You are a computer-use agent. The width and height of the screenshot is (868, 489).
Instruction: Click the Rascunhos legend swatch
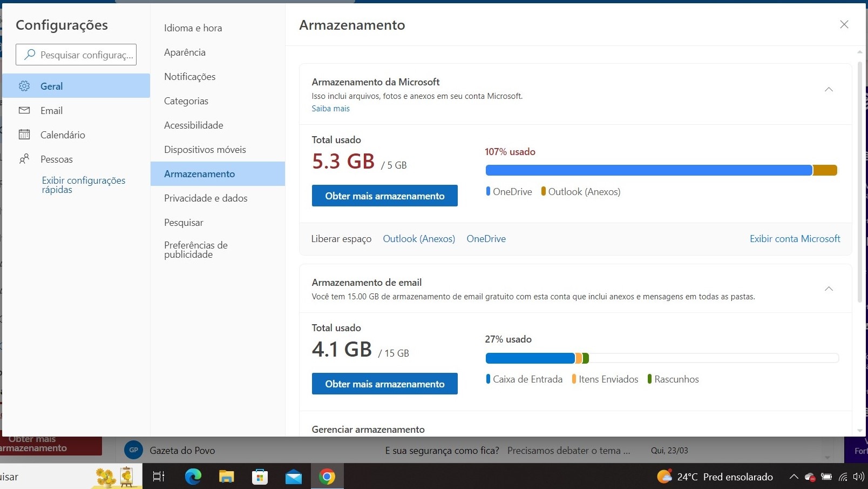[649, 379]
